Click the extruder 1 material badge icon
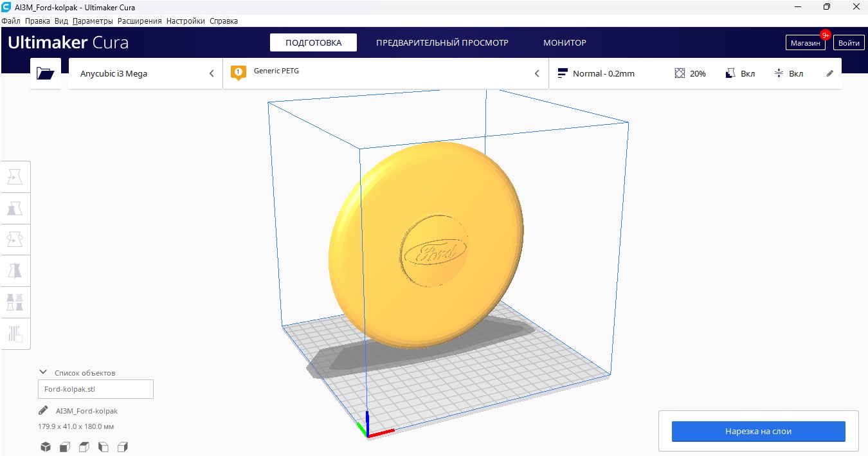Screen dimensions: 868x456 coord(239,72)
